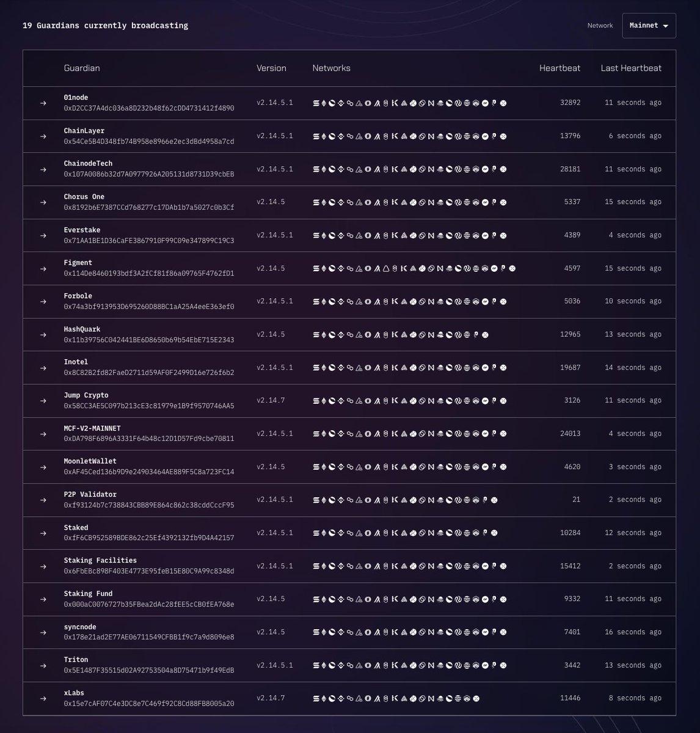Click the Karura K icon in Inotel row
The width and height of the screenshot is (700, 733).
click(395, 368)
